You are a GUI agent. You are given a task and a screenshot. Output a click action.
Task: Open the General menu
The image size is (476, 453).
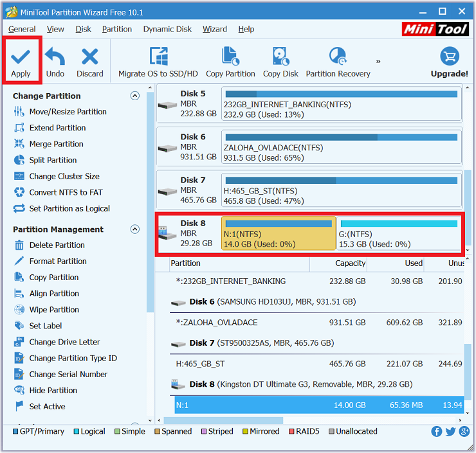coord(22,29)
